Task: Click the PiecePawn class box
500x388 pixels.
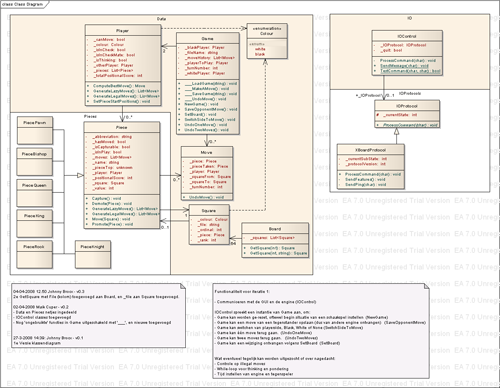Action: (x=35, y=130)
